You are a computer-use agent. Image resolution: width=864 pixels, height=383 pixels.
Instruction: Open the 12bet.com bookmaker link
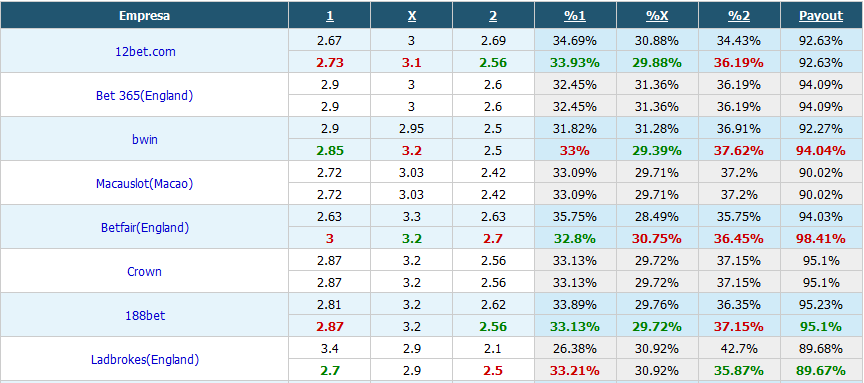click(144, 51)
